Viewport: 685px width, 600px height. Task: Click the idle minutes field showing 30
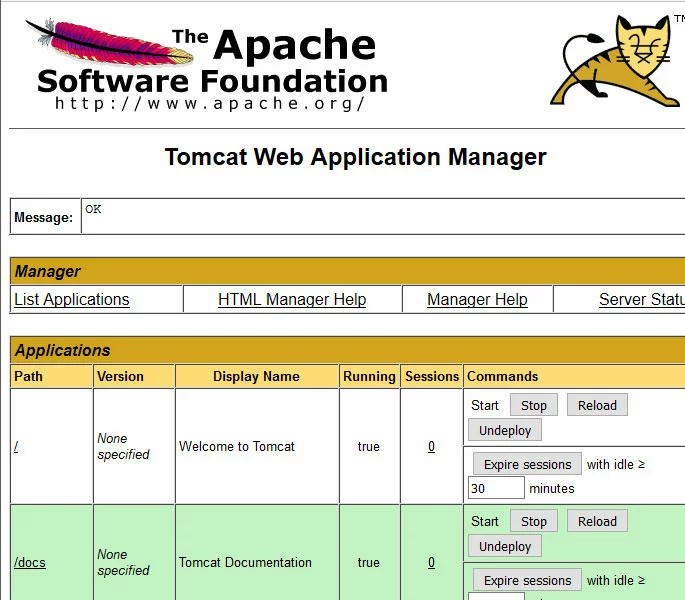coord(496,488)
